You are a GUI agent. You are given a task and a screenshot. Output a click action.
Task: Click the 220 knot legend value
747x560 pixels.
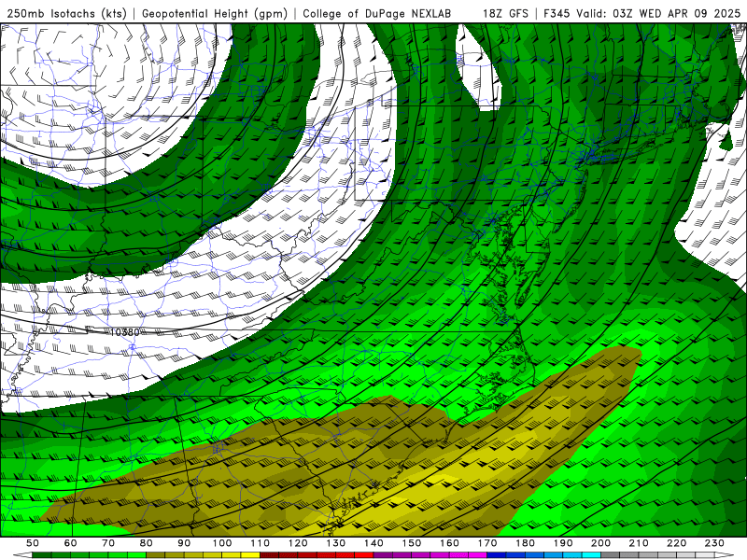tap(677, 543)
